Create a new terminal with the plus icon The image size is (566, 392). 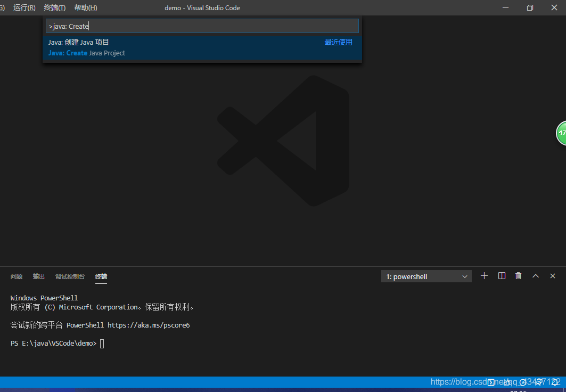point(484,276)
